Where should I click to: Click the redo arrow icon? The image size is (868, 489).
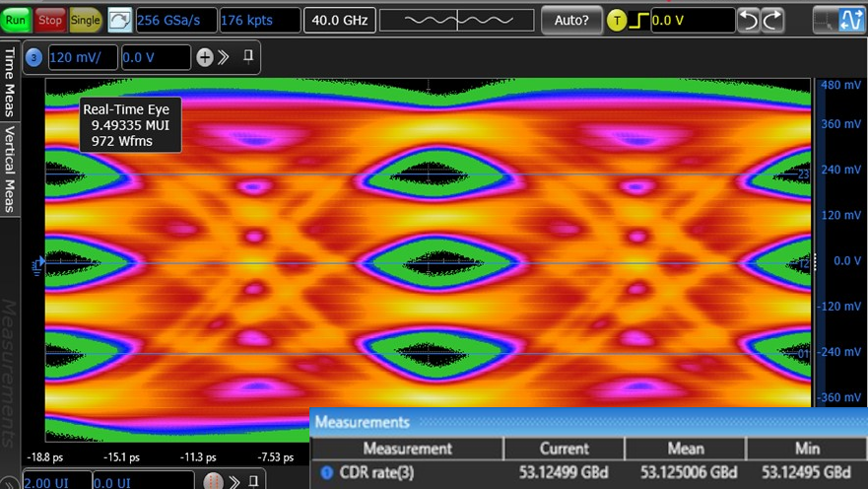click(x=773, y=20)
